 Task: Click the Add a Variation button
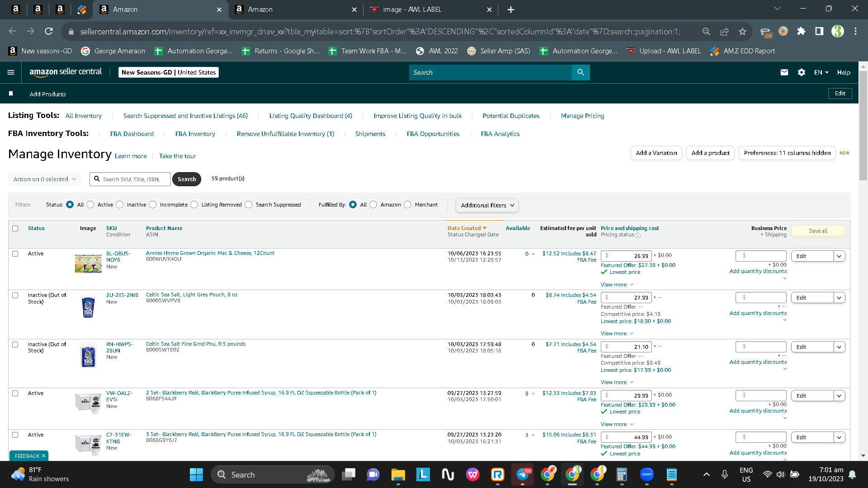[656, 153]
